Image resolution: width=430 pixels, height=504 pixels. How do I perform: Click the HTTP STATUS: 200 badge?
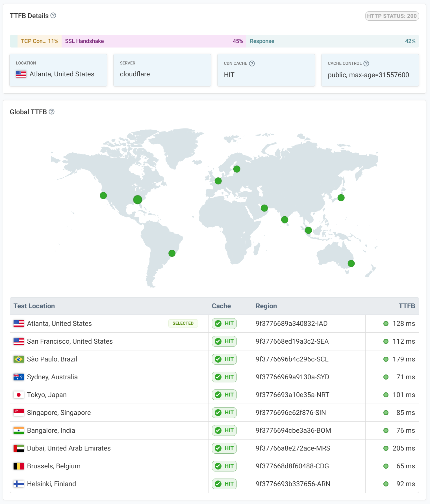tap(392, 16)
